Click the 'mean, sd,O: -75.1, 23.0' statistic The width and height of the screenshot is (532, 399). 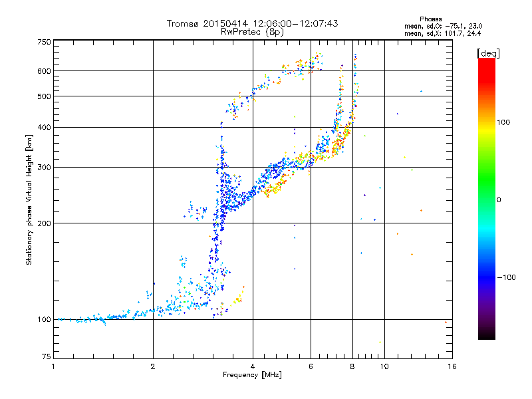pos(443,27)
